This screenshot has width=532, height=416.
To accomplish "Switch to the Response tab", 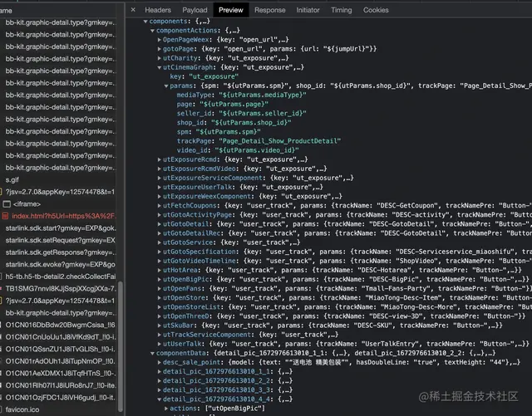I will pos(269,10).
